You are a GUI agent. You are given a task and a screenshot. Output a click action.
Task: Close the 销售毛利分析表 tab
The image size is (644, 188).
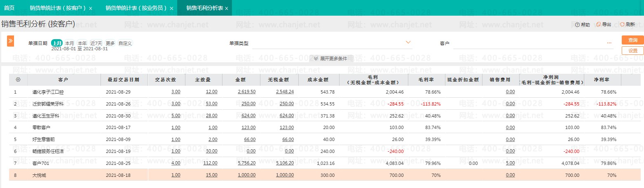click(x=227, y=8)
